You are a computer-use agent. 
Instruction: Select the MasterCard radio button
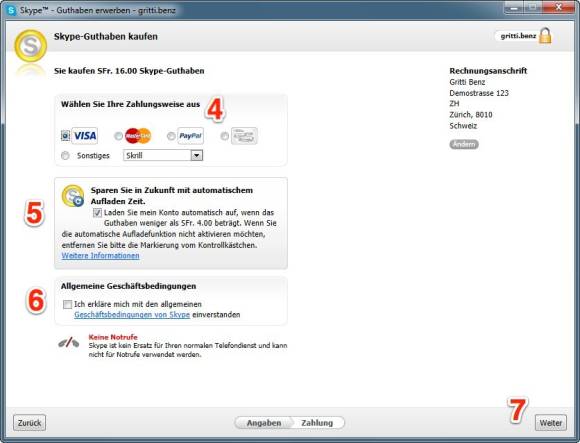(x=118, y=136)
